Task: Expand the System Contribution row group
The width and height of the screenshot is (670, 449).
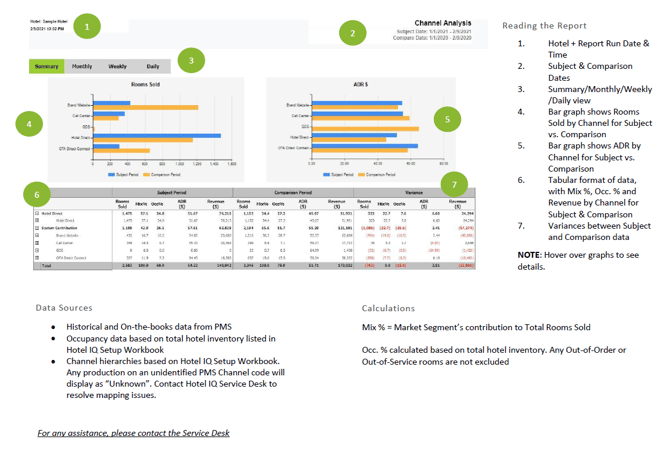Action: (37, 228)
